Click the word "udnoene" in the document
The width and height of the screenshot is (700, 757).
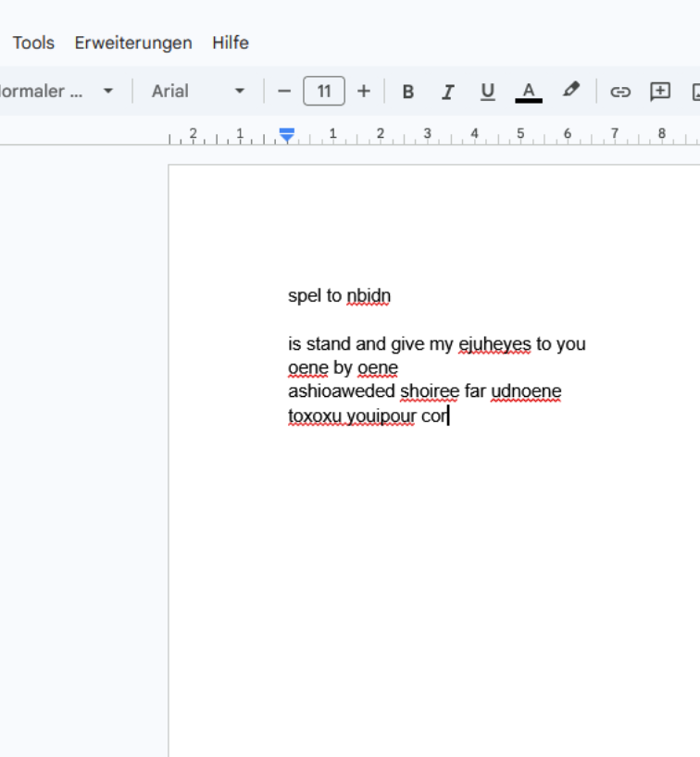[526, 391]
